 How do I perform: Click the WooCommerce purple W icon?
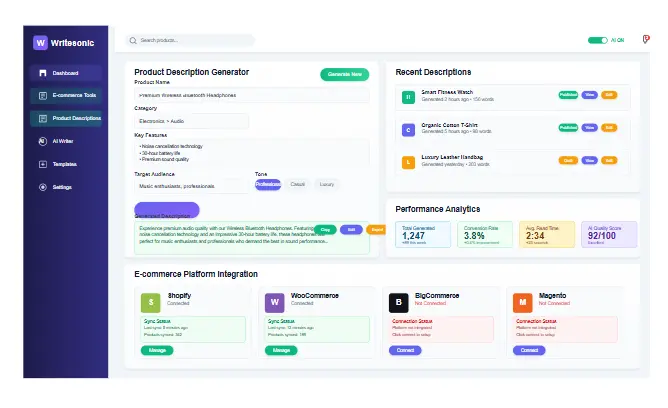tap(275, 303)
